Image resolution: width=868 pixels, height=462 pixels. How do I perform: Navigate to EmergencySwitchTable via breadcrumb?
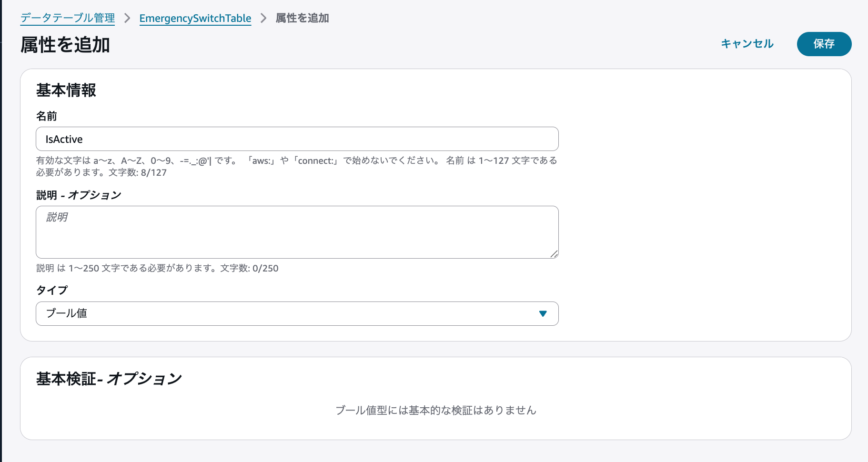[x=195, y=18]
